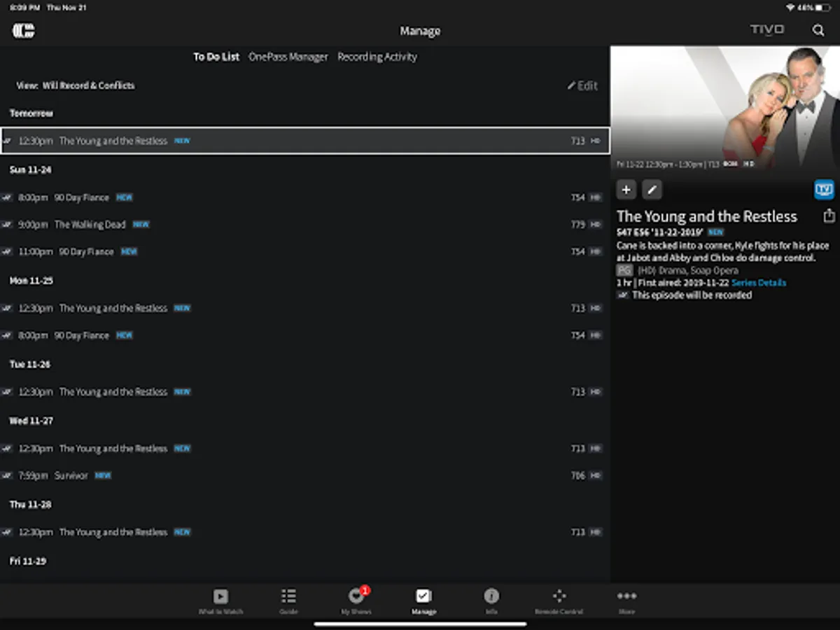Tap the NEW badge on The Walking Dead row
Viewport: 840px width, 630px height.
(x=141, y=225)
